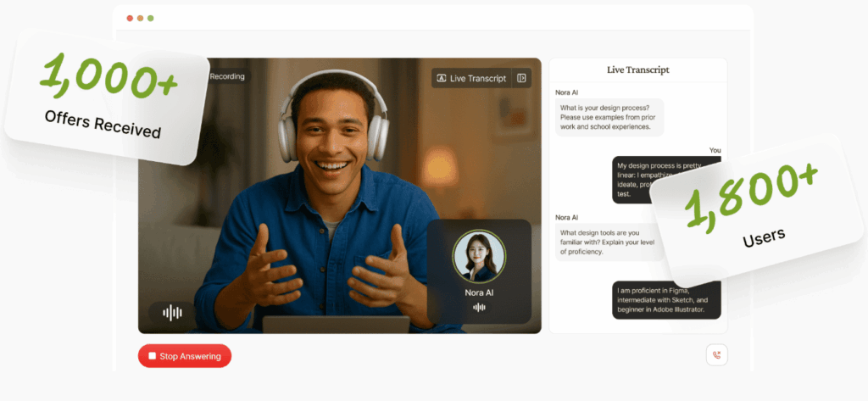Select the "I am proficient in Figma" reply
868x401 pixels.
[666, 300]
